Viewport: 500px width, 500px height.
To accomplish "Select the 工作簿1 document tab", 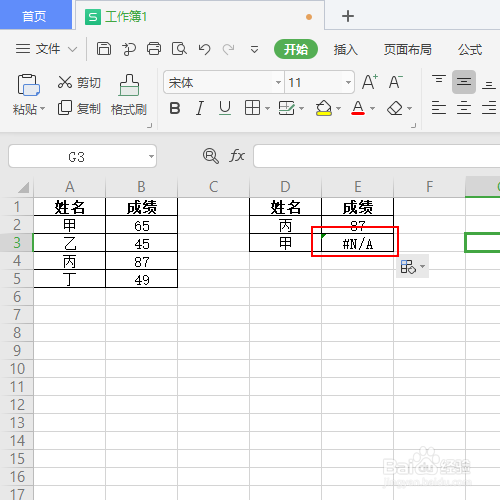I will [x=200, y=16].
